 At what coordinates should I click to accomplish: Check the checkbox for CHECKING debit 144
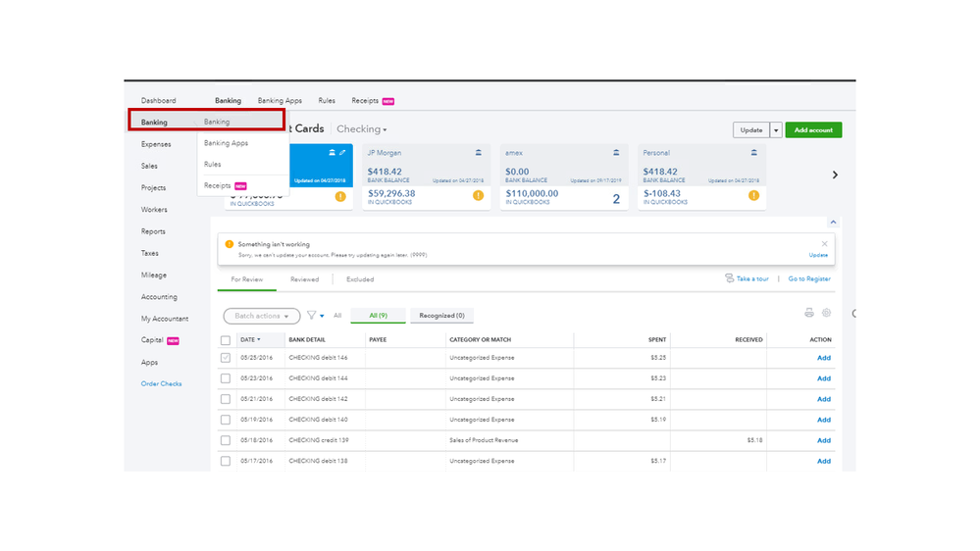pos(226,378)
